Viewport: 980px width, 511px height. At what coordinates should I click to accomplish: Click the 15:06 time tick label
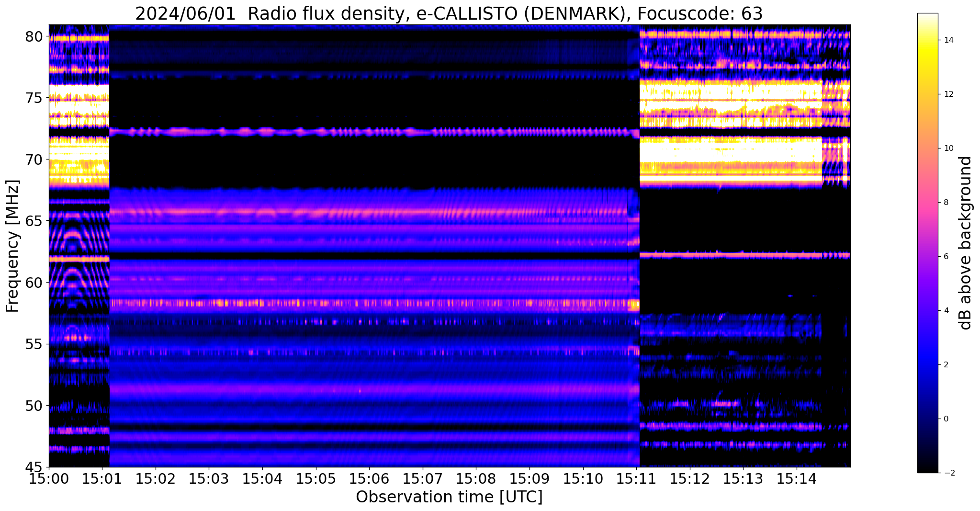pos(370,479)
